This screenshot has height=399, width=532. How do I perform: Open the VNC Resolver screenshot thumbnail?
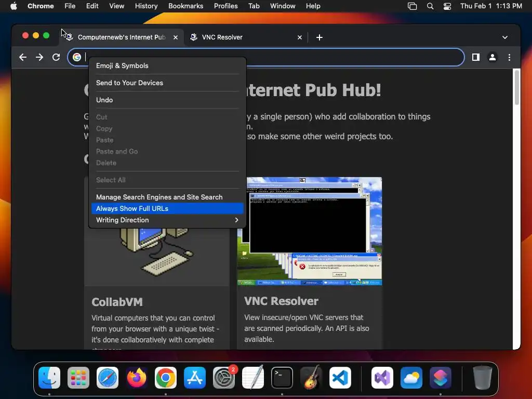pyautogui.click(x=310, y=231)
